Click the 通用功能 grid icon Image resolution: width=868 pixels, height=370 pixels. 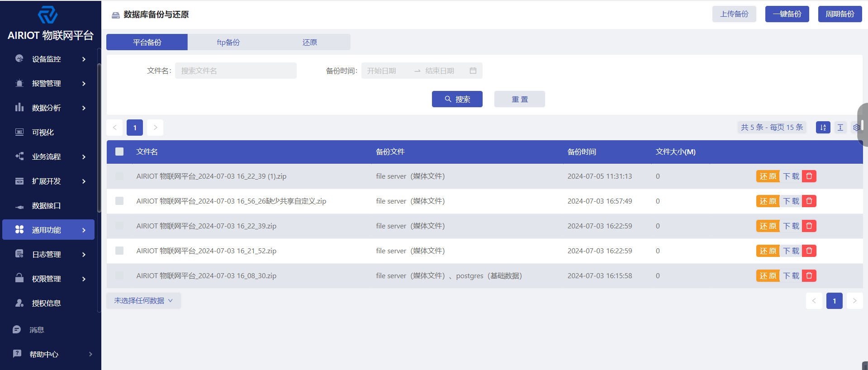click(x=19, y=229)
